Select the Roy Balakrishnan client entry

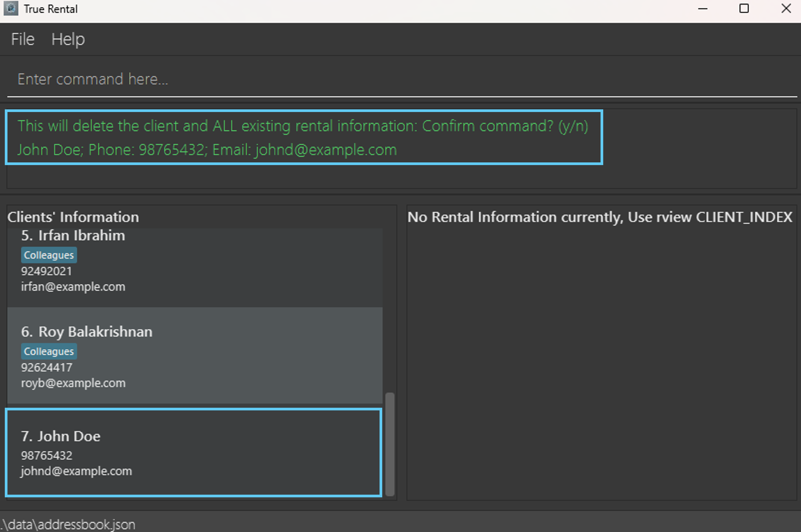click(195, 355)
